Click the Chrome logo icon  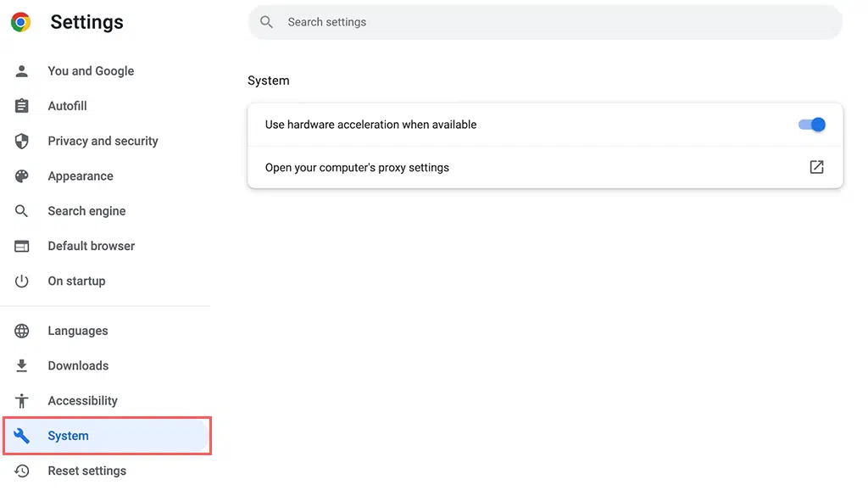21,23
